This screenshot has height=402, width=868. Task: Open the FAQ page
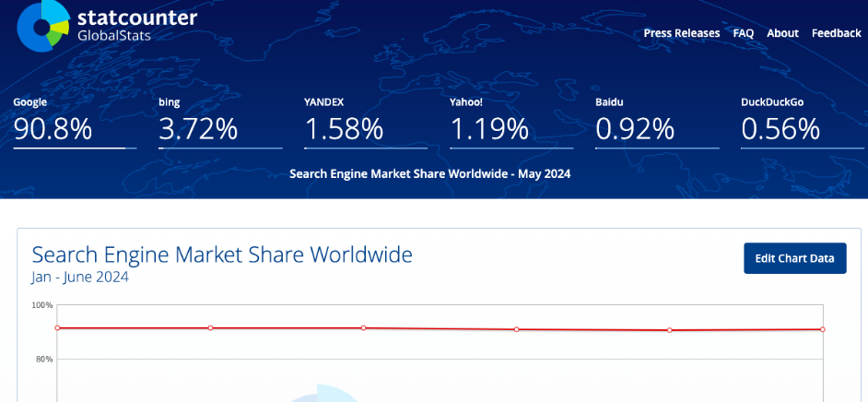(743, 33)
